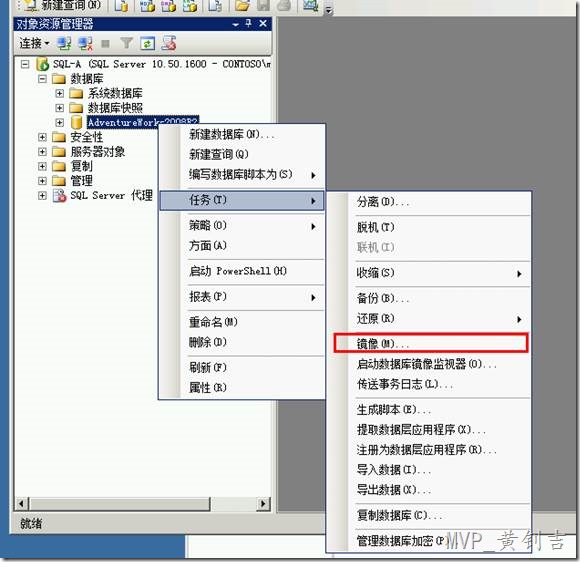Click the SQL-A server icon
This screenshot has height=562, width=580.
point(42,64)
